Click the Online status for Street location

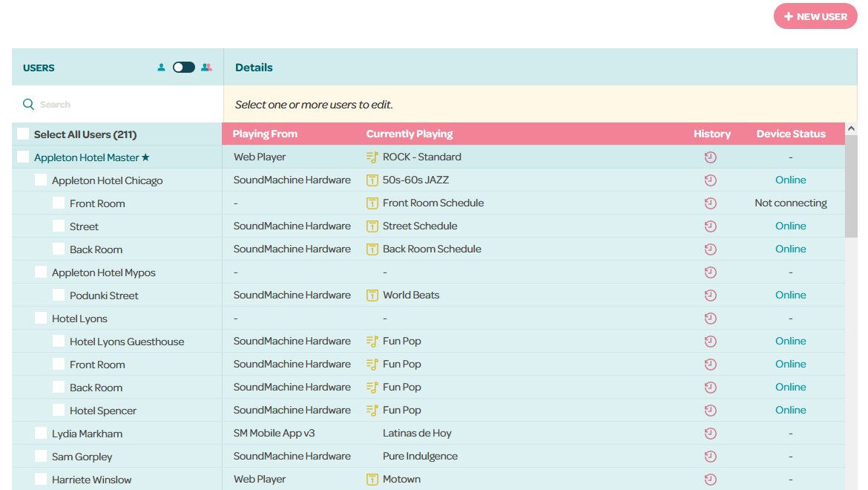pyautogui.click(x=790, y=226)
